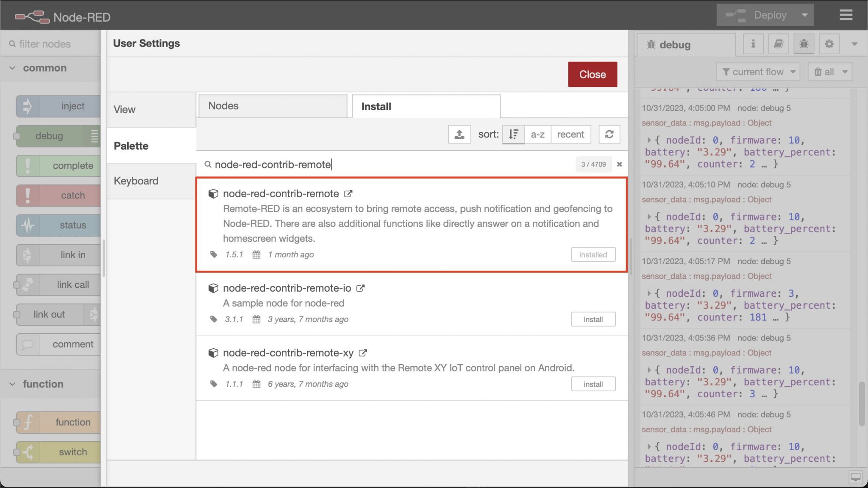The image size is (868, 488).
Task: Select the status node in palette
Action: 58,225
